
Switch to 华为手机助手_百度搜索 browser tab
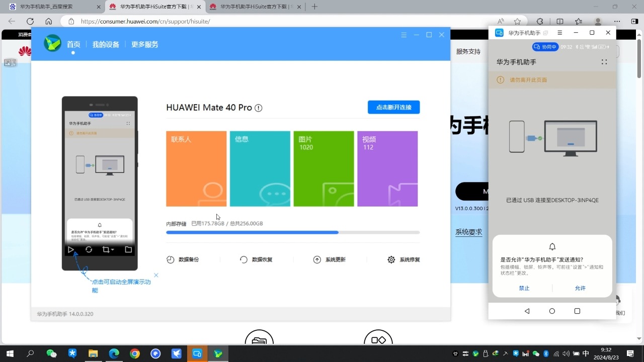tap(54, 7)
